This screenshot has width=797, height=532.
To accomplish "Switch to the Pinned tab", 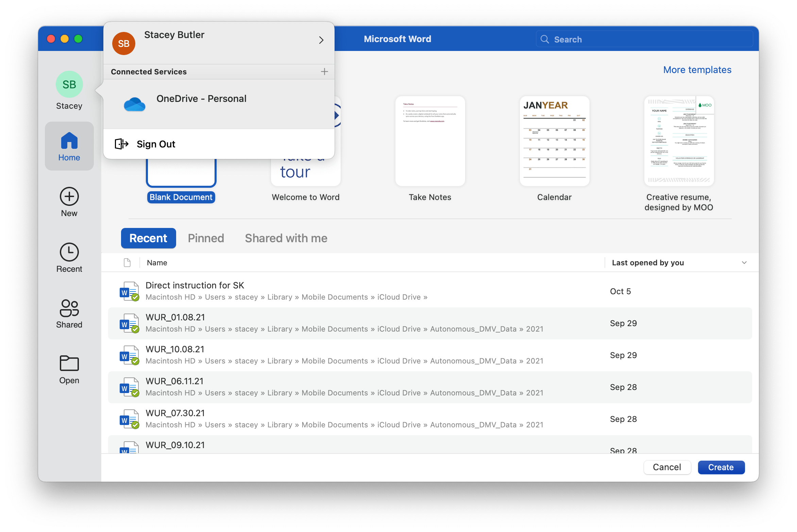I will (206, 238).
